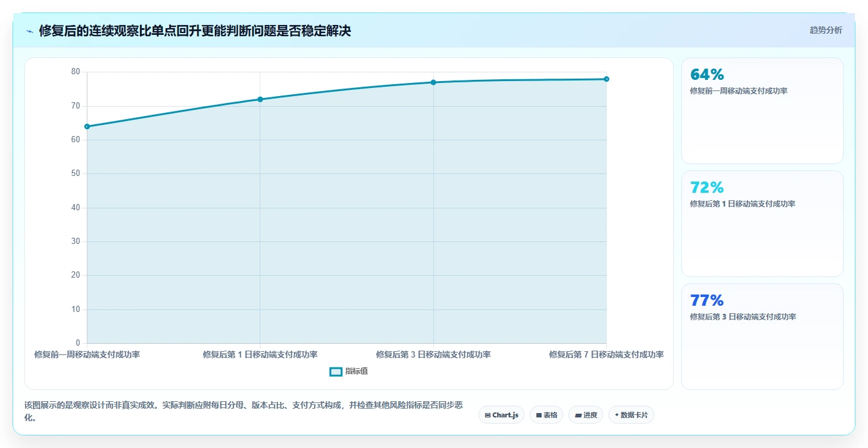Viewport: 868px width, 448px height.
Task: Click x-axis label 修复后第 1 日移动端支付成功率
Action: click(x=260, y=354)
